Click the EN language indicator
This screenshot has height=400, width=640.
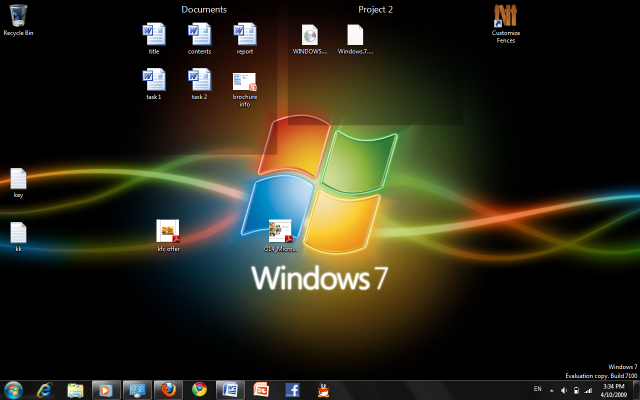(538, 389)
